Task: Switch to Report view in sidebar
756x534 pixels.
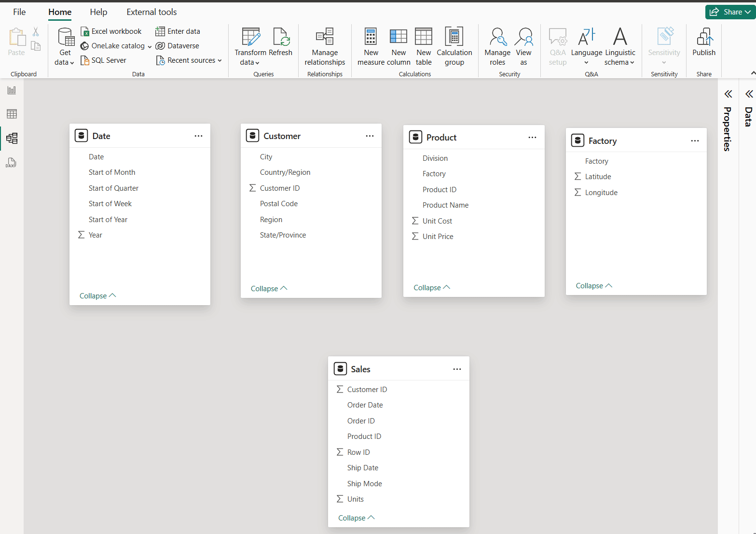Action: (12, 90)
